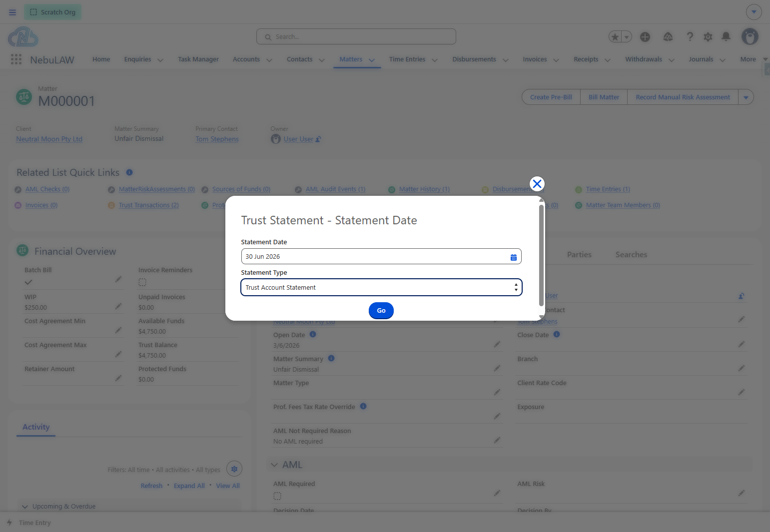Click the dialog's vertical scrollbar
Image resolution: width=770 pixels, height=532 pixels.
point(541,255)
